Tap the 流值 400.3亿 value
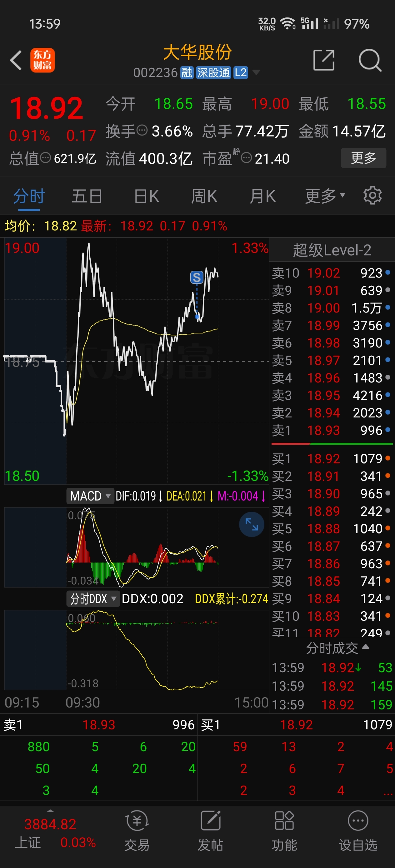This screenshot has height=868, width=395. click(x=166, y=158)
